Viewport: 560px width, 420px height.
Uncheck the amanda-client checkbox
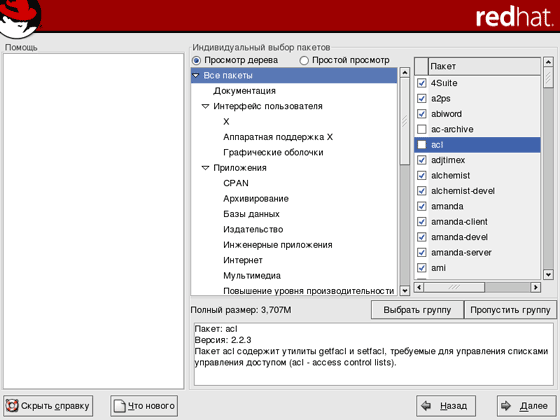(x=422, y=221)
